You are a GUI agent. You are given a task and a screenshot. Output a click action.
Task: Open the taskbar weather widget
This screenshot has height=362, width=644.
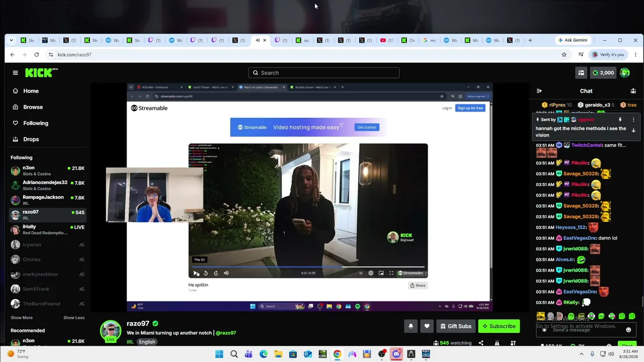[x=19, y=354]
